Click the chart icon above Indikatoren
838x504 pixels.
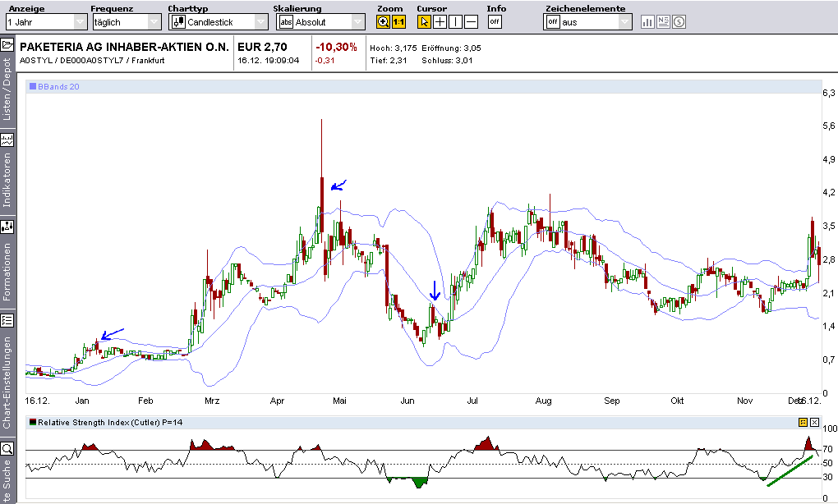click(7, 140)
